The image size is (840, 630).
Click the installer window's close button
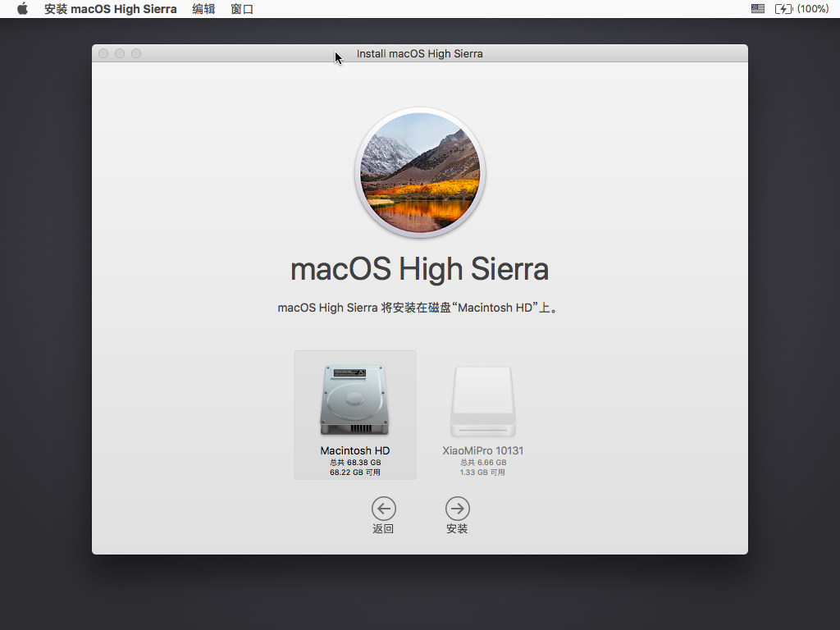pos(103,53)
